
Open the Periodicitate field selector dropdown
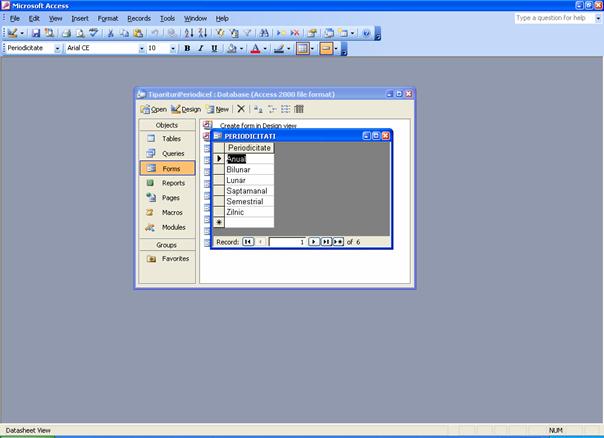pyautogui.click(x=57, y=48)
